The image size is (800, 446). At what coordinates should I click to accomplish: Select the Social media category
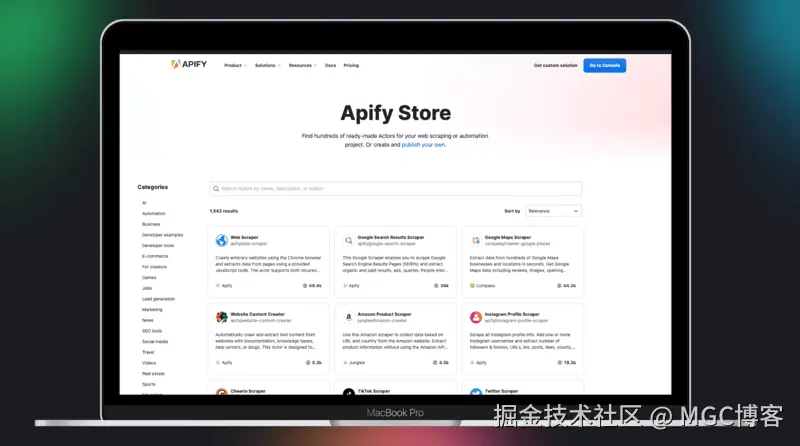[155, 342]
